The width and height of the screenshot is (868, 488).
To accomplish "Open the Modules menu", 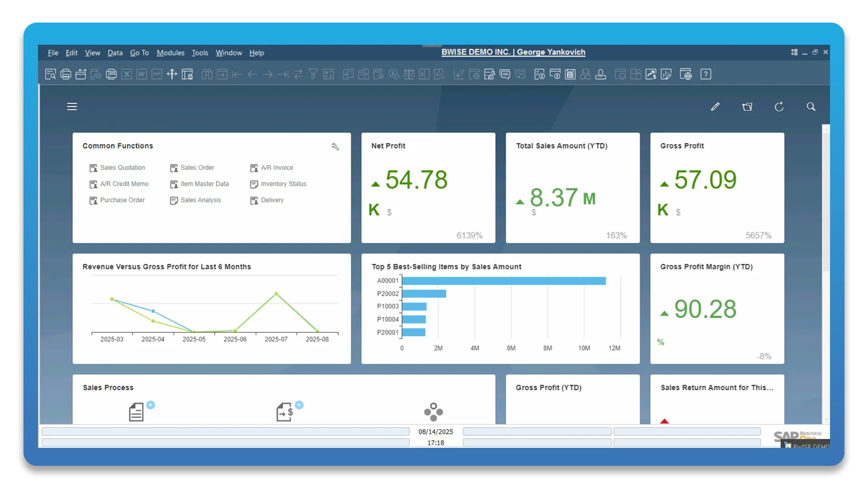I will [x=170, y=53].
